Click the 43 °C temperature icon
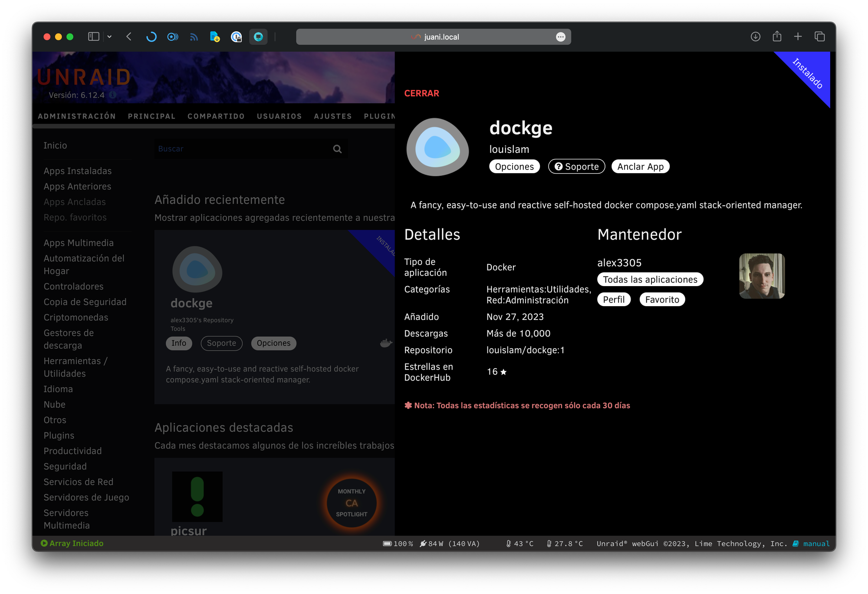868x594 pixels. click(x=509, y=544)
